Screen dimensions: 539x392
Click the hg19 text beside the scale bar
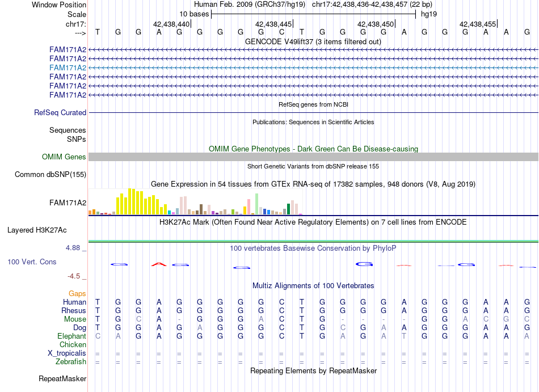[x=429, y=14]
